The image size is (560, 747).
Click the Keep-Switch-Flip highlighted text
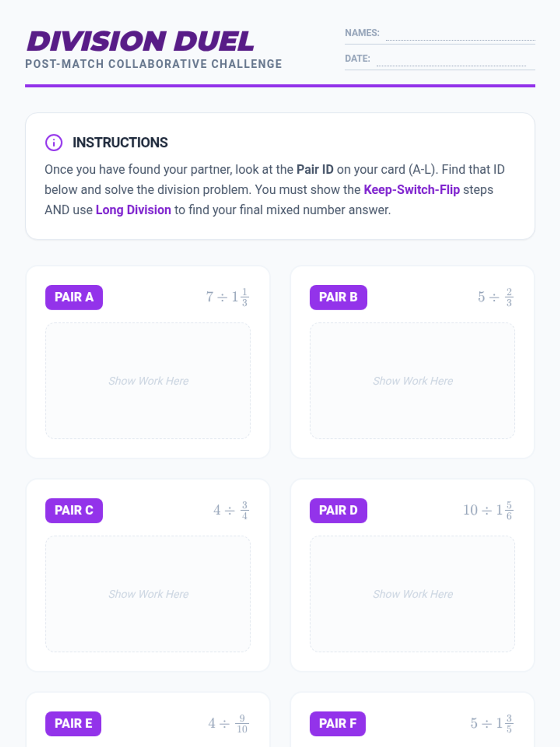pyautogui.click(x=412, y=190)
